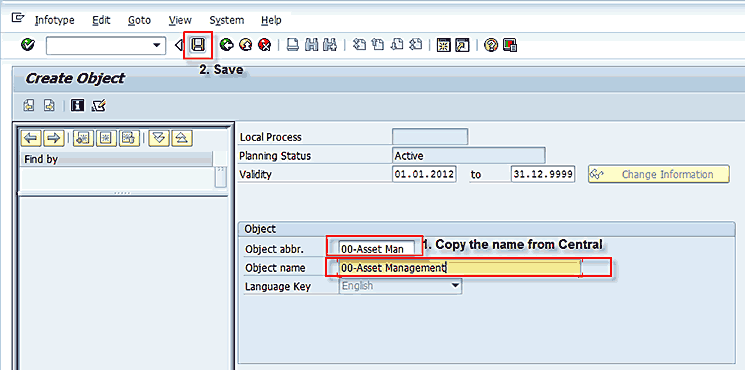The width and height of the screenshot is (745, 370).
Task: Click the right arrow button in the search panel
Action: (54, 138)
